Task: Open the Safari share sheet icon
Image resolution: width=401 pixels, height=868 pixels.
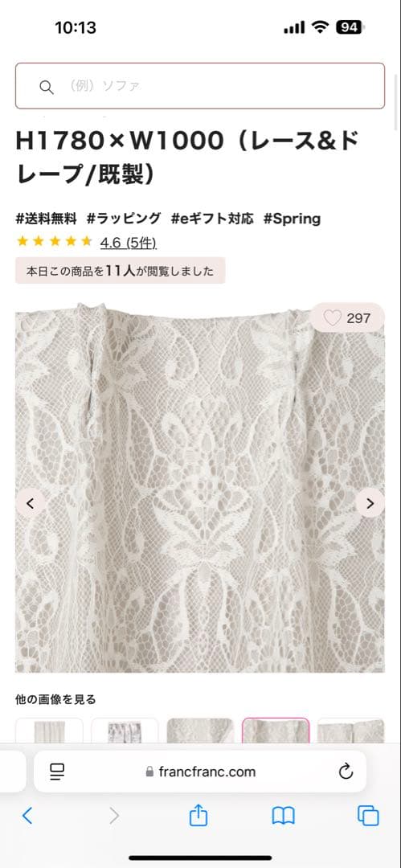Action: click(198, 815)
